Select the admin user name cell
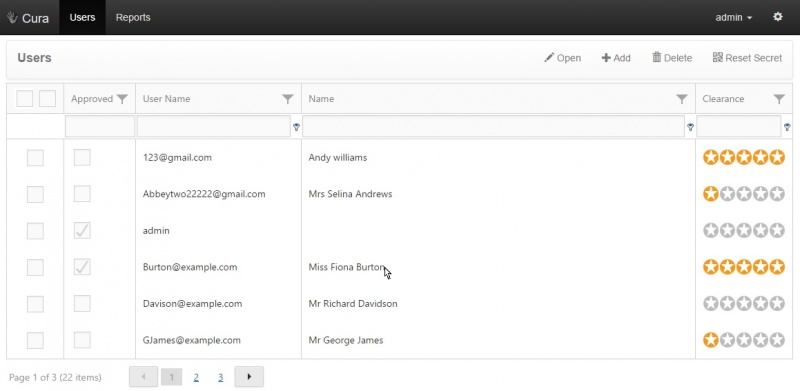Viewport: 800px width, 391px height. [x=156, y=231]
